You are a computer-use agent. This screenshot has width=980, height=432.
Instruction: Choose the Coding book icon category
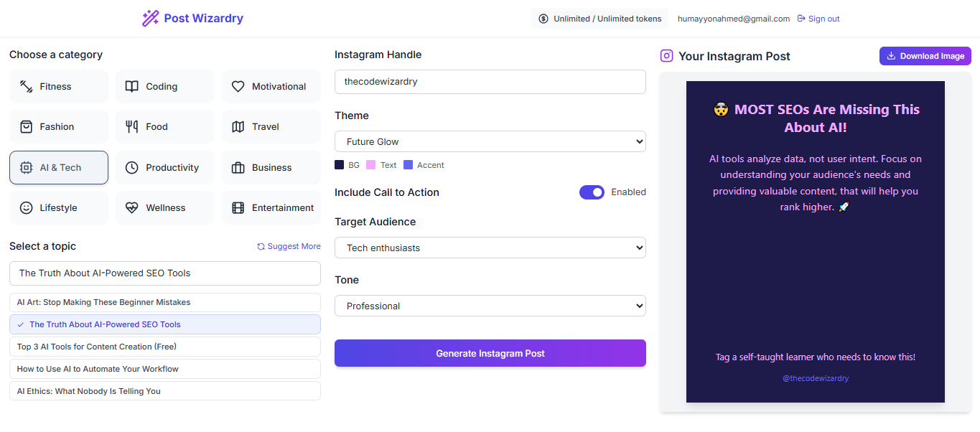[x=132, y=87]
